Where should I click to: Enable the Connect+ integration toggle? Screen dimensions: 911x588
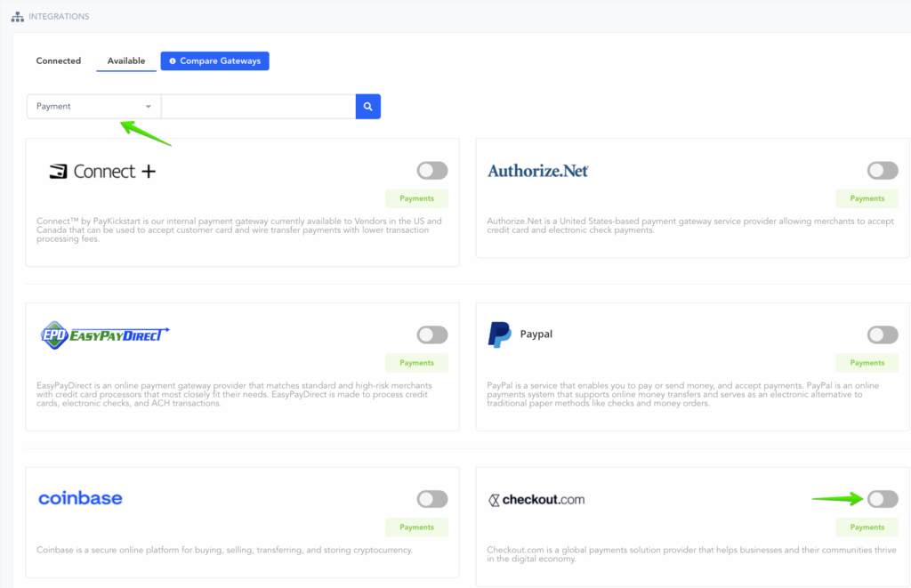pos(432,171)
